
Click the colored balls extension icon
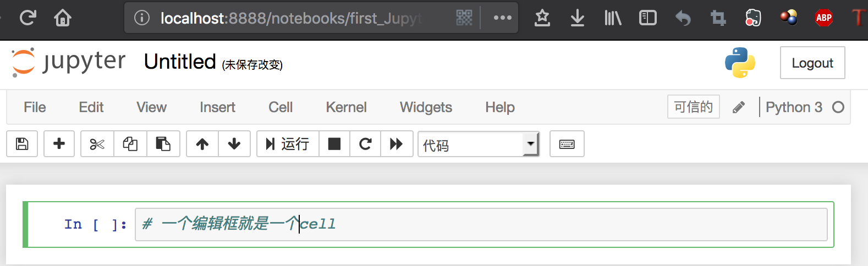click(789, 18)
